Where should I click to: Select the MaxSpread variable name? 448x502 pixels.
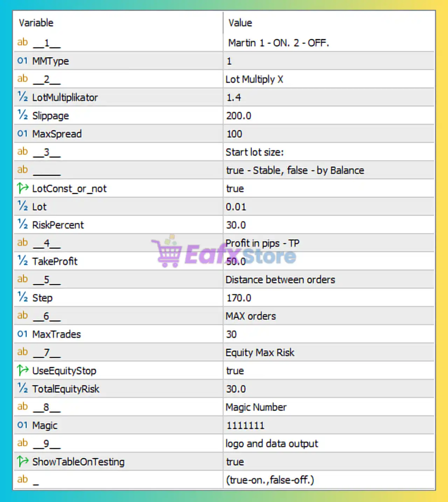tap(57, 134)
